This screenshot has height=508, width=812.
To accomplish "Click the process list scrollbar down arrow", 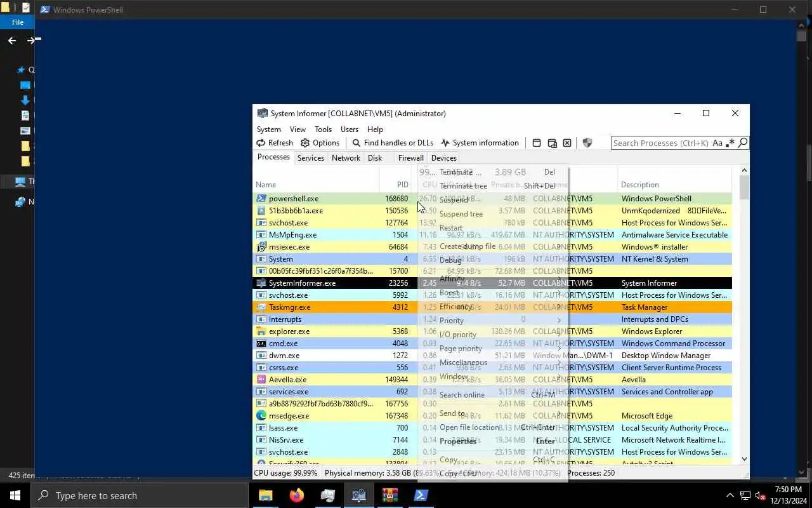I will [744, 459].
